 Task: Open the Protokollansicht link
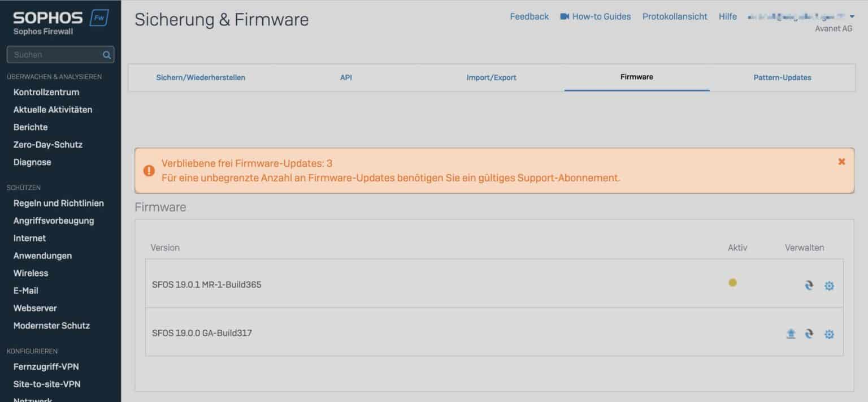pos(675,16)
